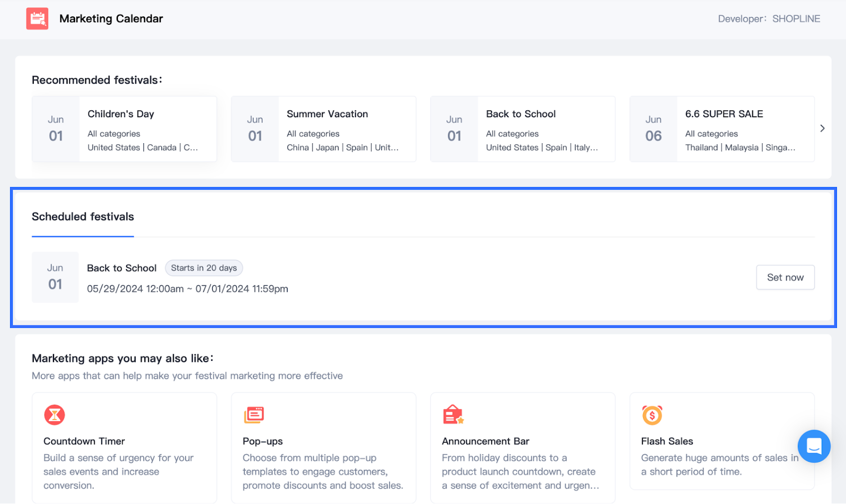Open the Flash Sales app title
The width and height of the screenshot is (846, 504).
tap(667, 441)
